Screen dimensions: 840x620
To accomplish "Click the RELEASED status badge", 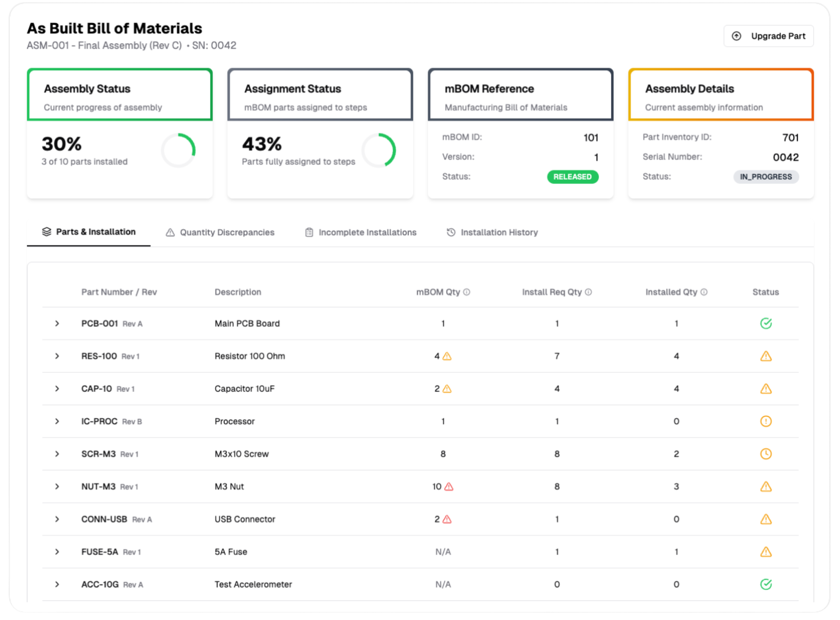I will [x=572, y=177].
